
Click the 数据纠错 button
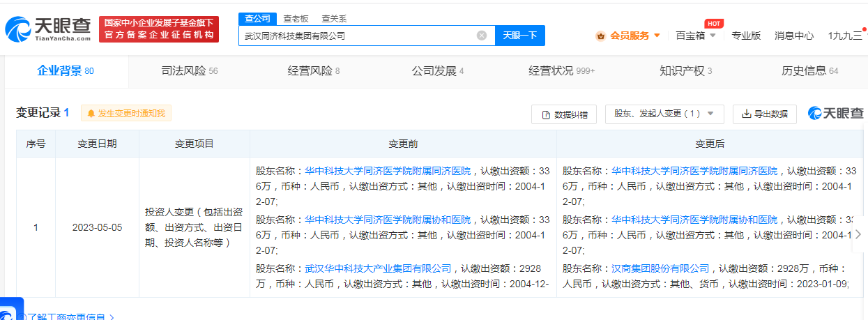(563, 114)
